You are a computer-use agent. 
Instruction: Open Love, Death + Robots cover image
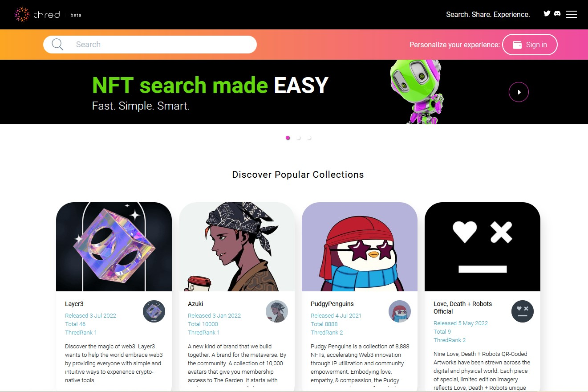pos(483,247)
